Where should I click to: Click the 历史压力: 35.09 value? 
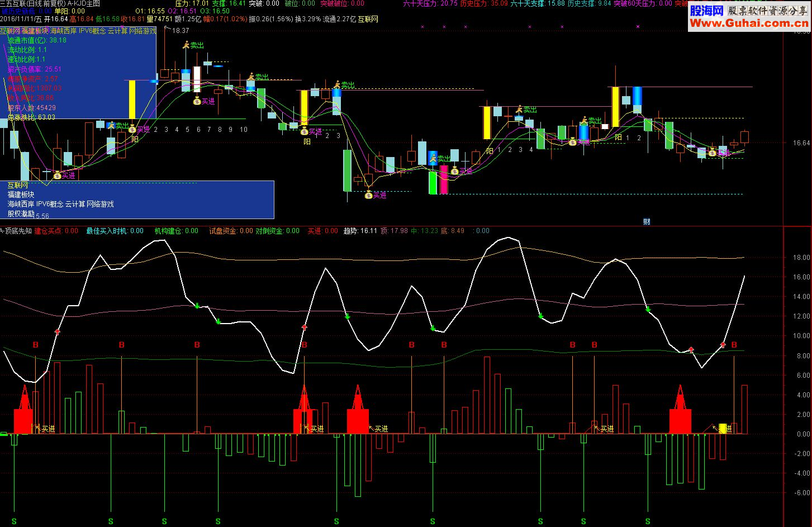[484, 3]
